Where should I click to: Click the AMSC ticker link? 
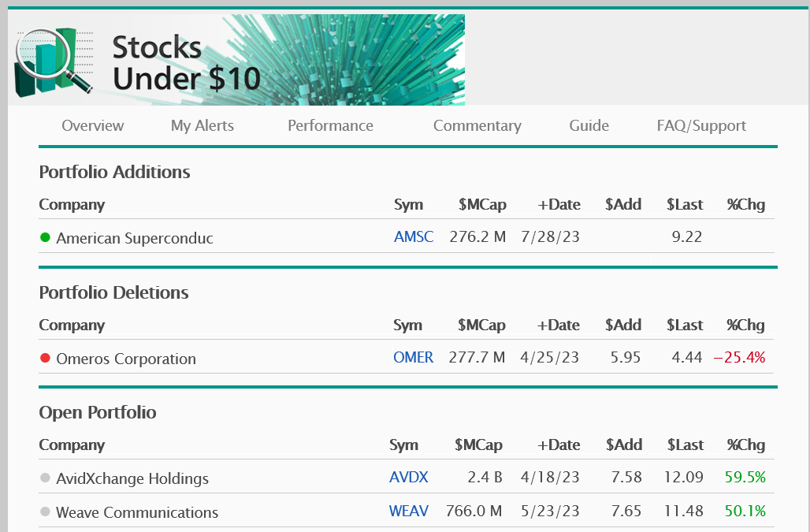(x=413, y=236)
